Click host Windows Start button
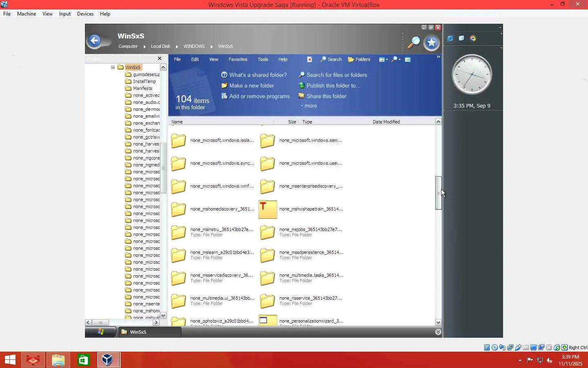This screenshot has width=588, height=368. 10,360
